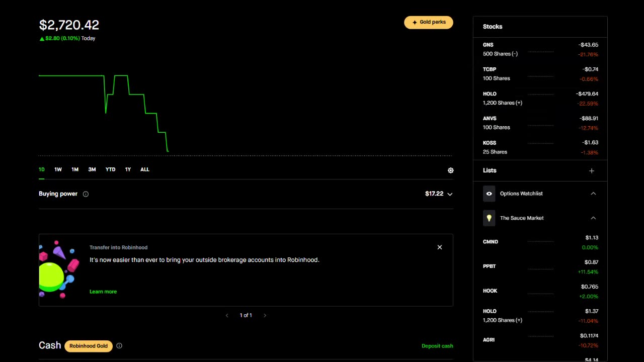Click Learn more link

(x=103, y=292)
